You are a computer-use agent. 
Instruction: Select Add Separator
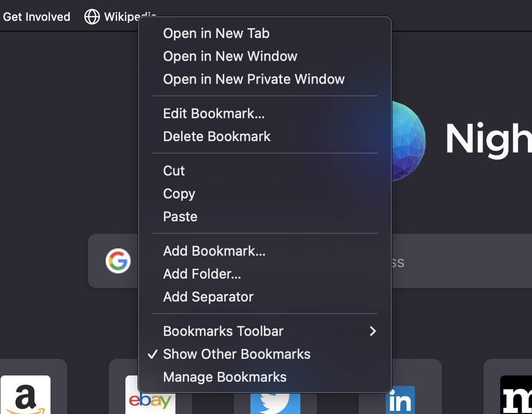(208, 297)
